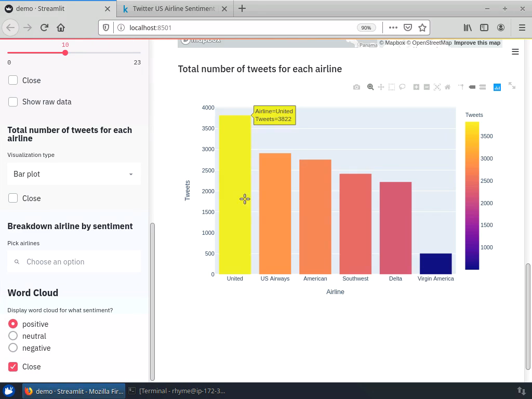Click the Virgin America bar in chart

(x=436, y=263)
